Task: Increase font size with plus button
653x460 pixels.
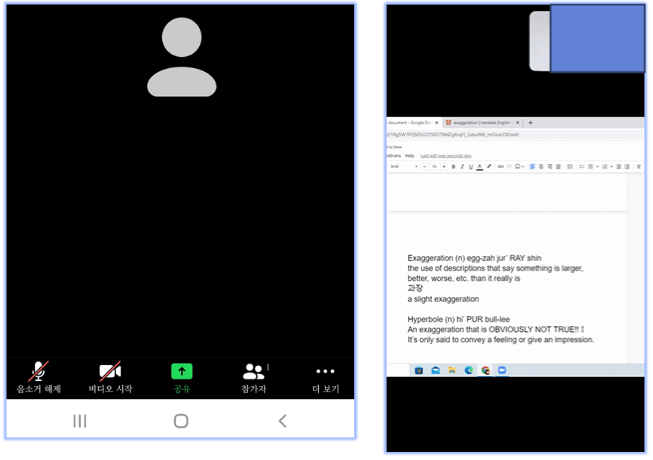Action: pyautogui.click(x=444, y=167)
